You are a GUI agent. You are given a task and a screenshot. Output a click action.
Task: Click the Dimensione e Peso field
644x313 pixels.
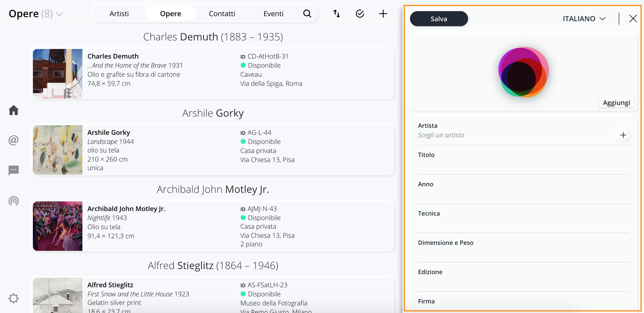pos(523,248)
